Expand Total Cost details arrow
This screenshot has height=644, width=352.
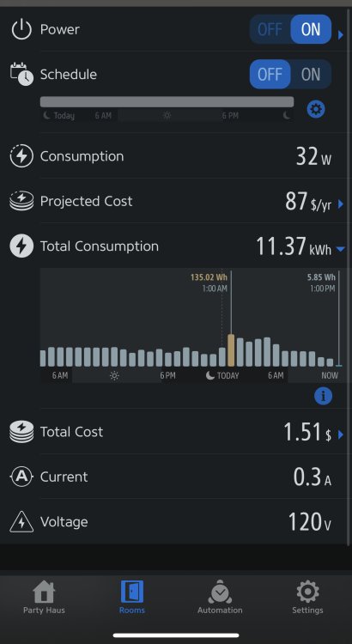(341, 434)
